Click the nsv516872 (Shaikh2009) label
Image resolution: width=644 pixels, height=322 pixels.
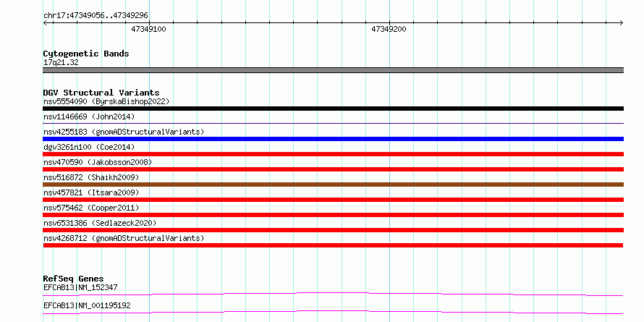[x=90, y=177]
